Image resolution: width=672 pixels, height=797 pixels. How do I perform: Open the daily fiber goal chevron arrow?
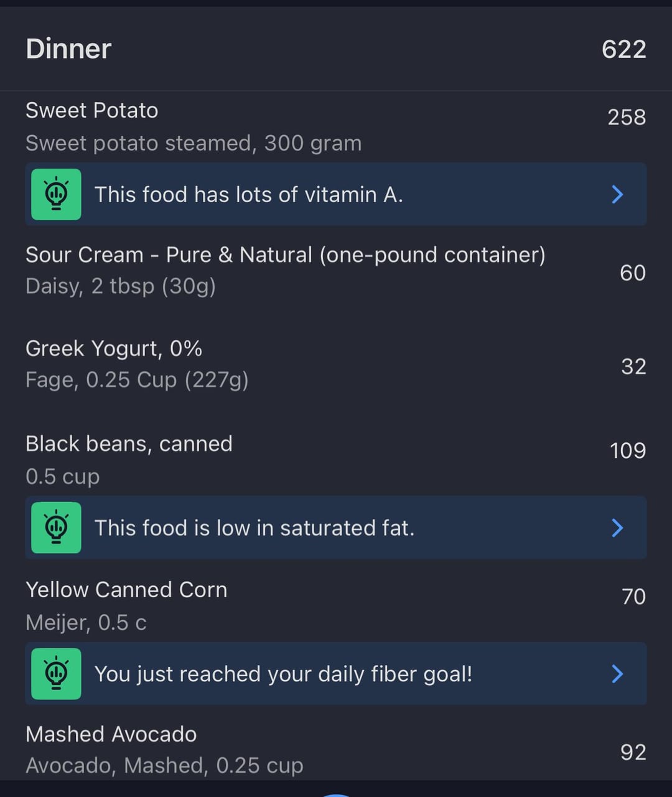tap(617, 674)
